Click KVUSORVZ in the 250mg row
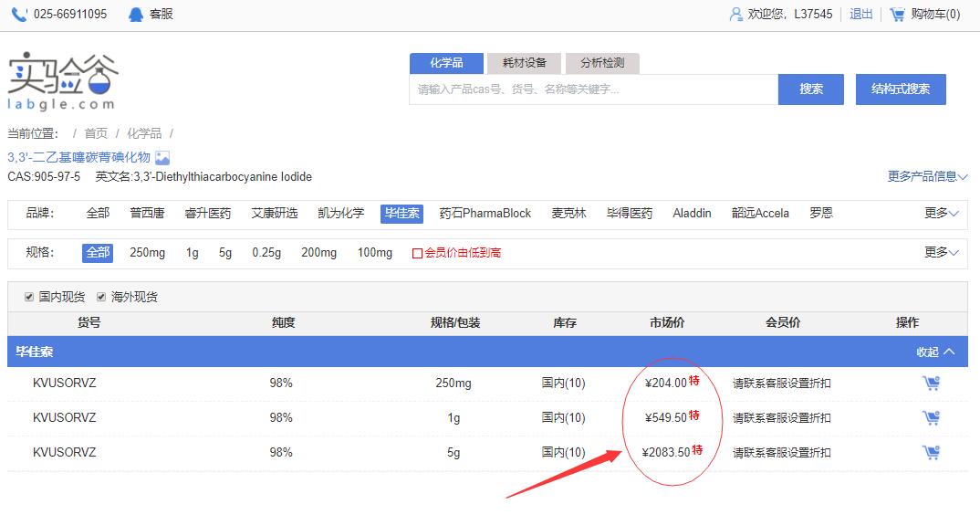The image size is (980, 515). [65, 383]
